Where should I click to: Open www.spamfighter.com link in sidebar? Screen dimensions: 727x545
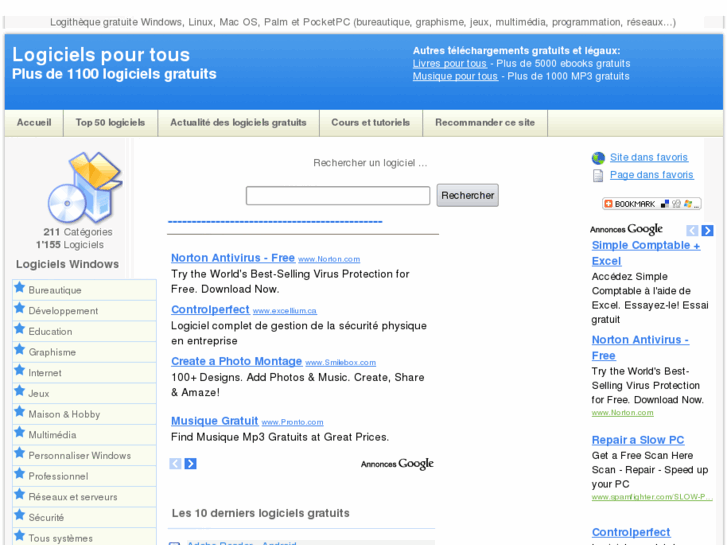coord(652,497)
